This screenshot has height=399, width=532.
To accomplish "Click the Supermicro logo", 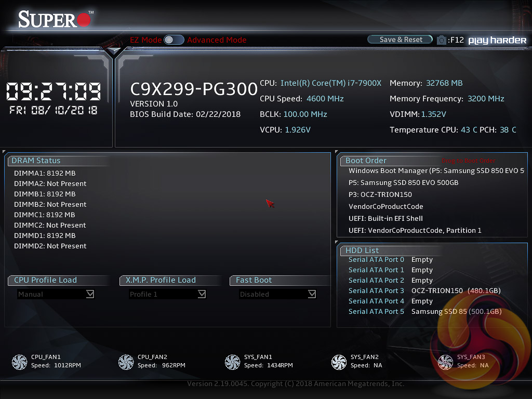I will point(55,19).
